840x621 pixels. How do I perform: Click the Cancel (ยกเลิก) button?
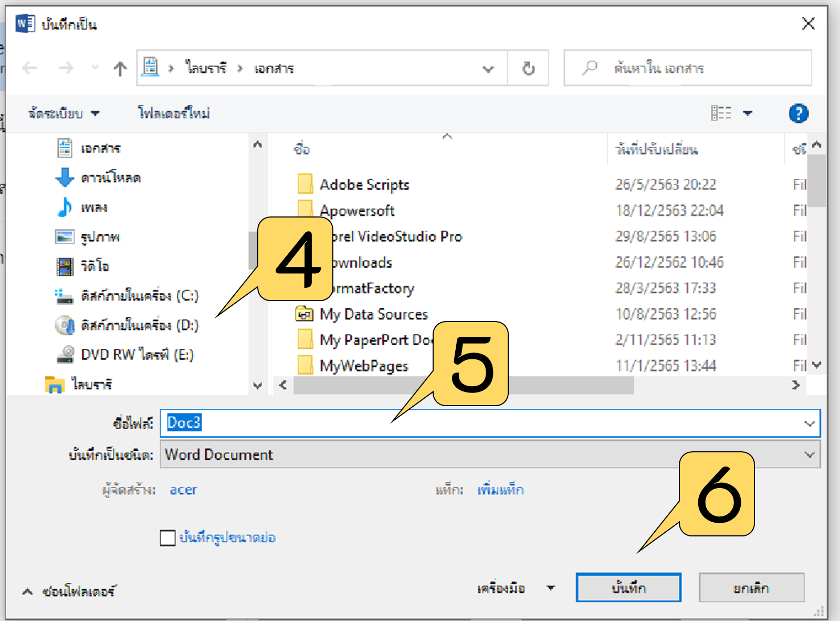coord(751,588)
